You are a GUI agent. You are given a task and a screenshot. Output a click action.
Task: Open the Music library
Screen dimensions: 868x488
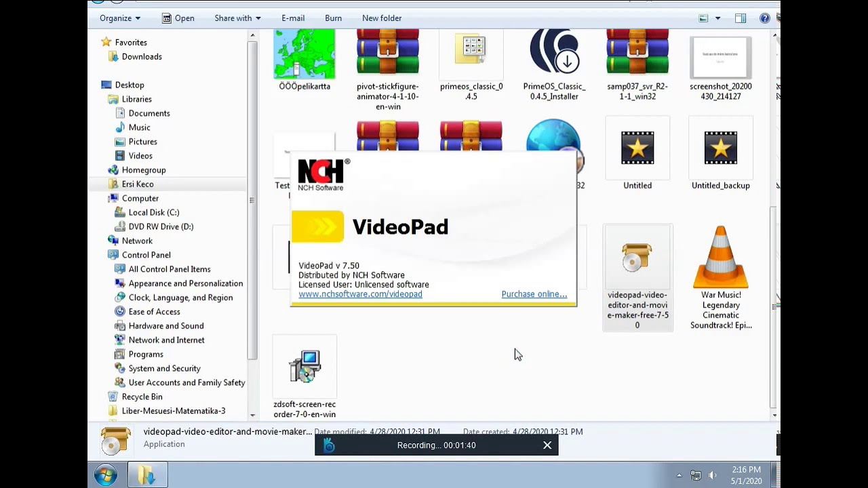click(x=139, y=127)
